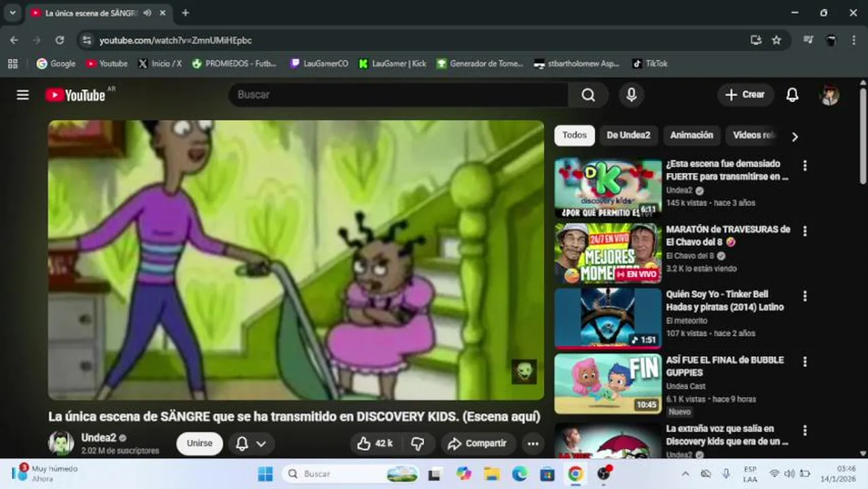Viewport: 868px width, 489px height.
Task: Show hidden system tray icons chevron
Action: click(685, 474)
